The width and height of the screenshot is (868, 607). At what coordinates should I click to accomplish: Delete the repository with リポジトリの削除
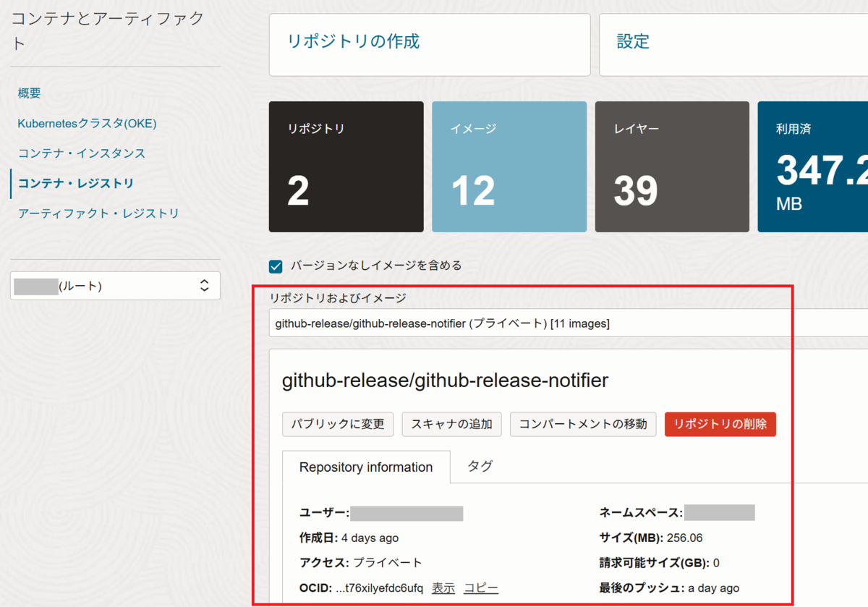tap(720, 425)
